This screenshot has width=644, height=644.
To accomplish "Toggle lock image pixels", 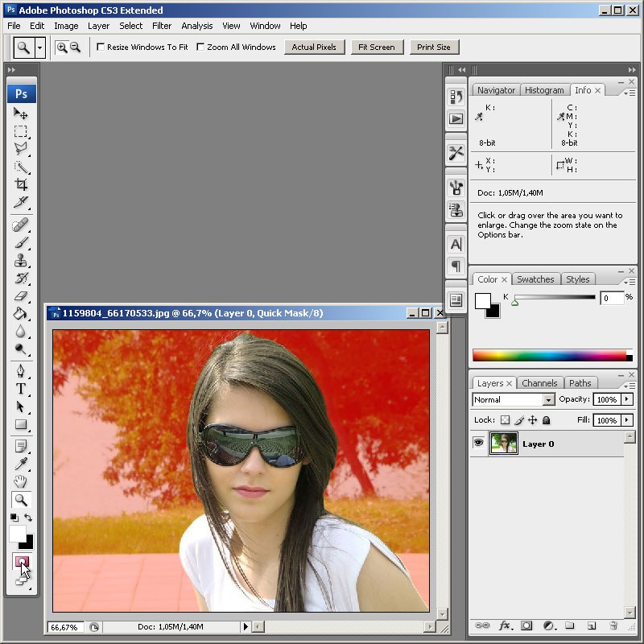I will 519,419.
